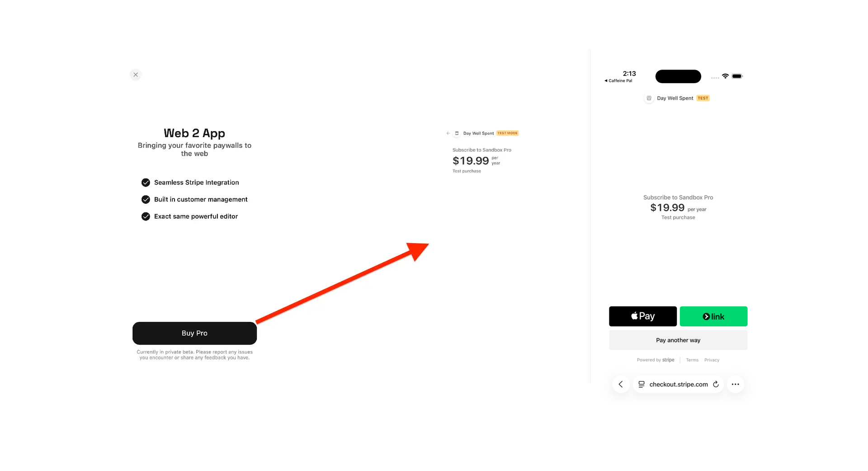
Task: Toggle Built in customer management checkmark
Action: (146, 199)
